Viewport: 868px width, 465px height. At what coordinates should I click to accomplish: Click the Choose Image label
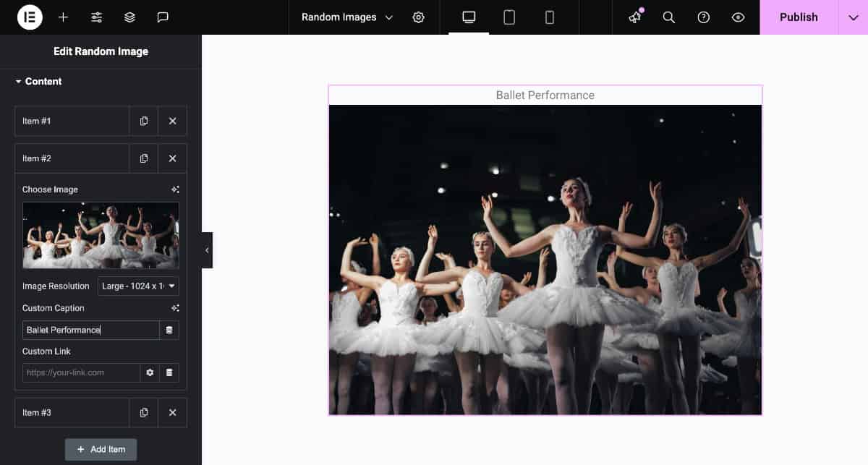click(x=50, y=189)
